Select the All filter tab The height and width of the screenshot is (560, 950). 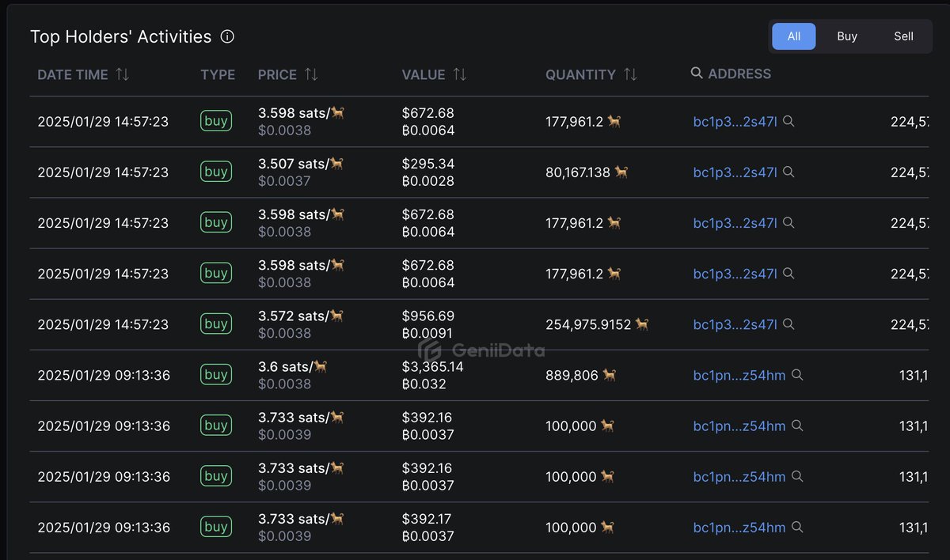click(x=794, y=36)
